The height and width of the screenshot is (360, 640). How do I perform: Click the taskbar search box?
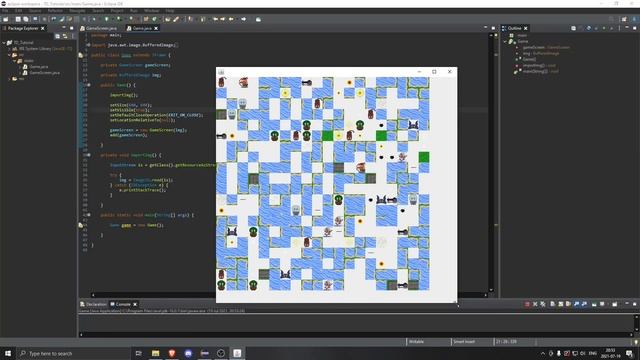click(x=74, y=353)
